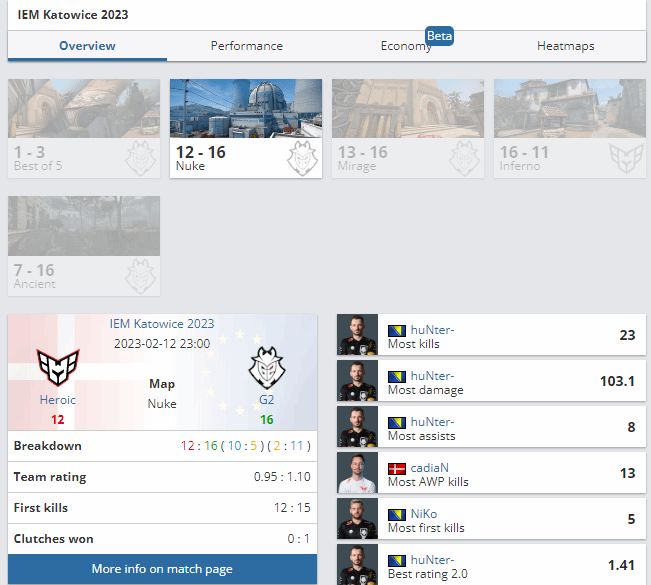The height and width of the screenshot is (585, 651).
Task: Click Bosnia flag in Most assists row
Action: pos(397,423)
